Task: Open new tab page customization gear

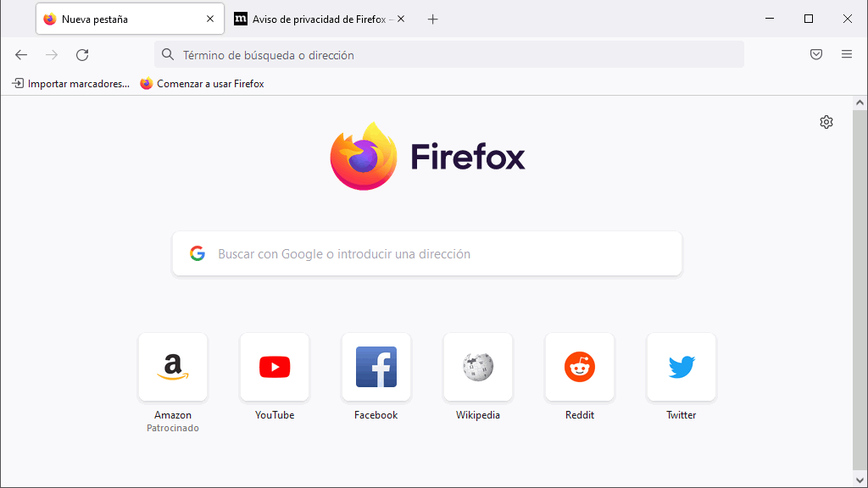Action: click(x=826, y=122)
